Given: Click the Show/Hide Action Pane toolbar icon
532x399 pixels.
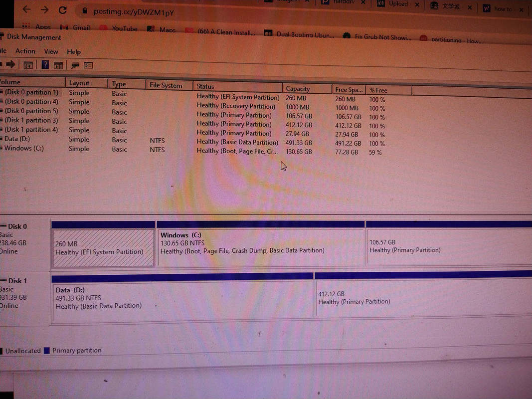Looking at the screenshot, I should [58, 65].
